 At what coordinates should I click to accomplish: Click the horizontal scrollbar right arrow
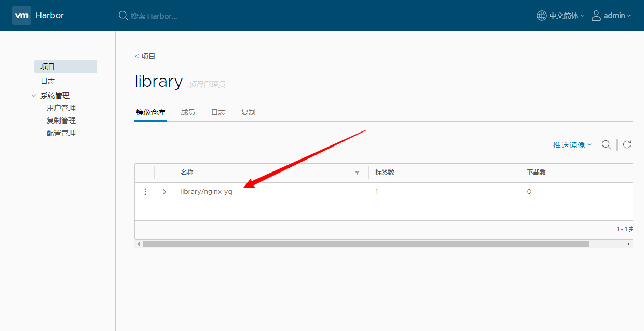628,244
